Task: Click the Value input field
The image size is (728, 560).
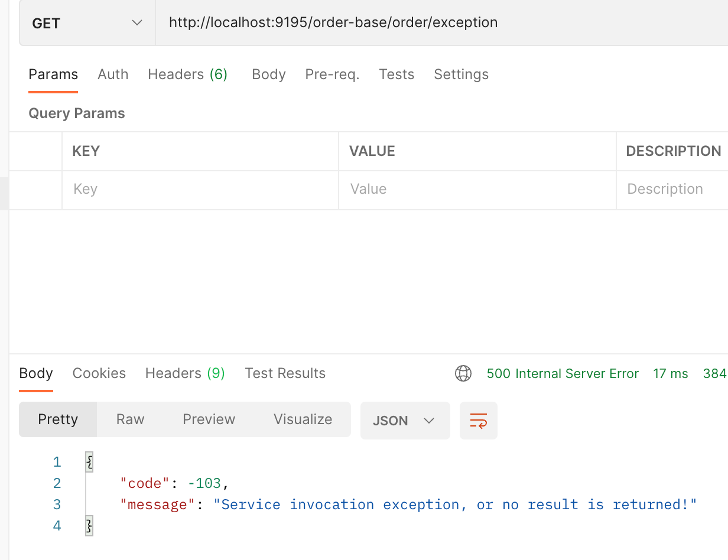Action: coord(477,190)
